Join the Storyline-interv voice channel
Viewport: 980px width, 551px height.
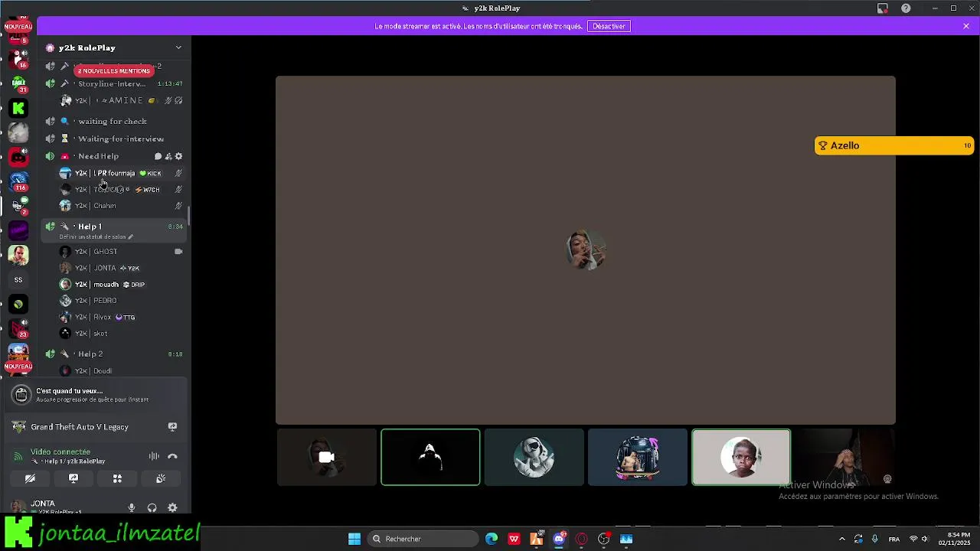coord(113,83)
